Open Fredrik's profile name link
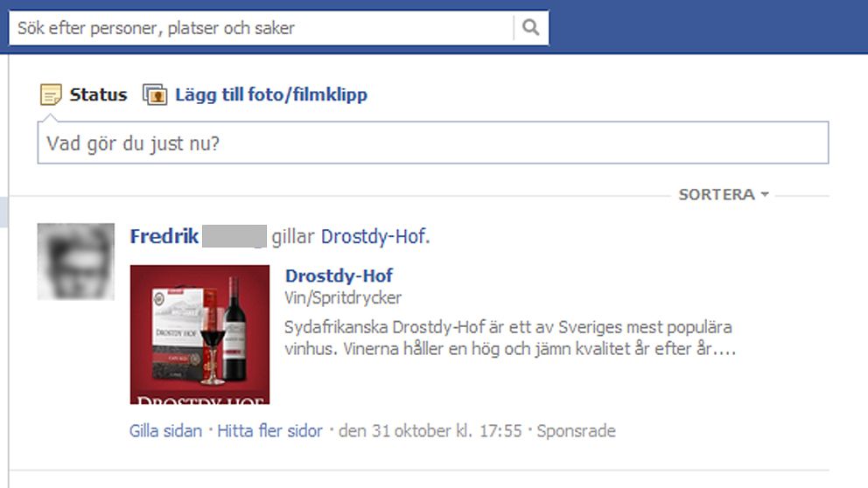 tap(164, 236)
